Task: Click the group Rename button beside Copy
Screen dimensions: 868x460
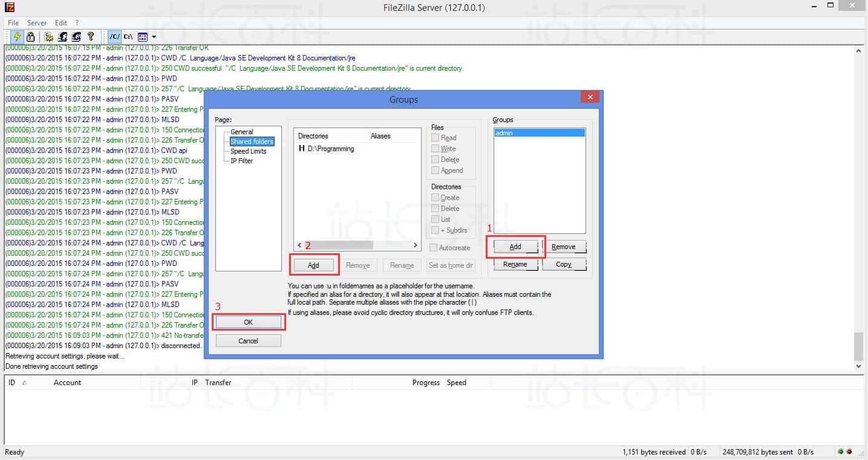Action: coord(515,264)
